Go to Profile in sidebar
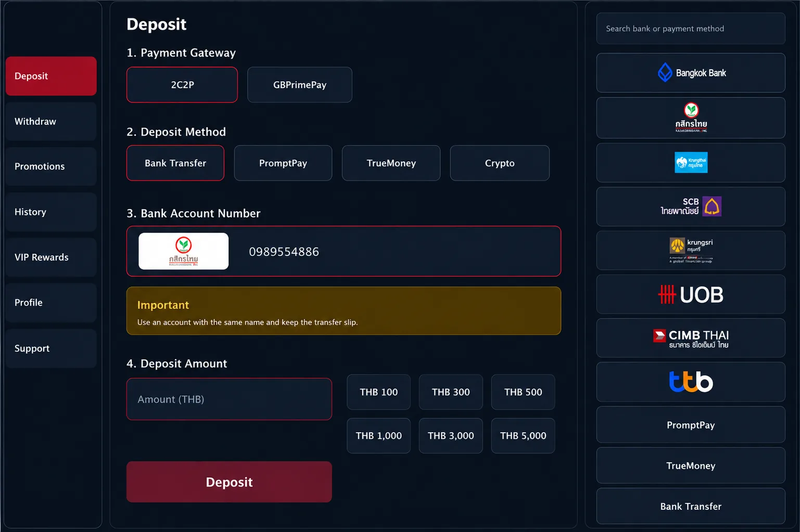The height and width of the screenshot is (532, 800). pos(51,303)
